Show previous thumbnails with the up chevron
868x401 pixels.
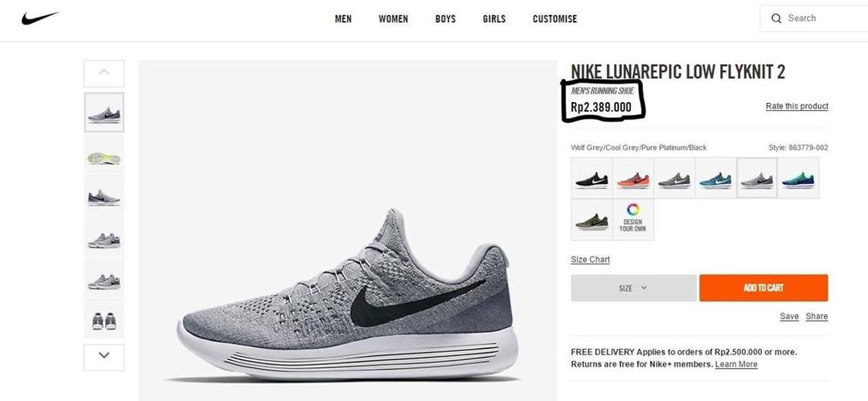click(x=104, y=74)
